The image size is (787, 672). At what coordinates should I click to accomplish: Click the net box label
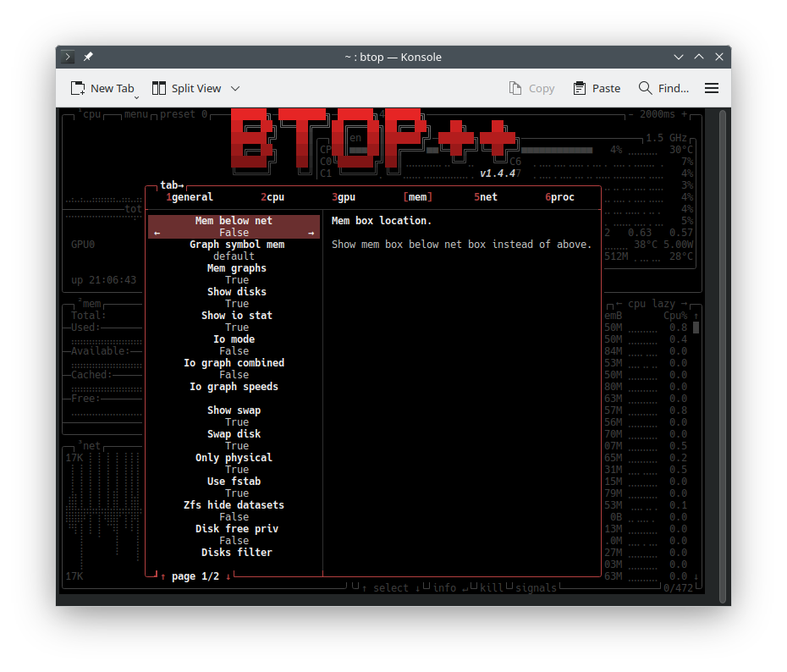91,446
